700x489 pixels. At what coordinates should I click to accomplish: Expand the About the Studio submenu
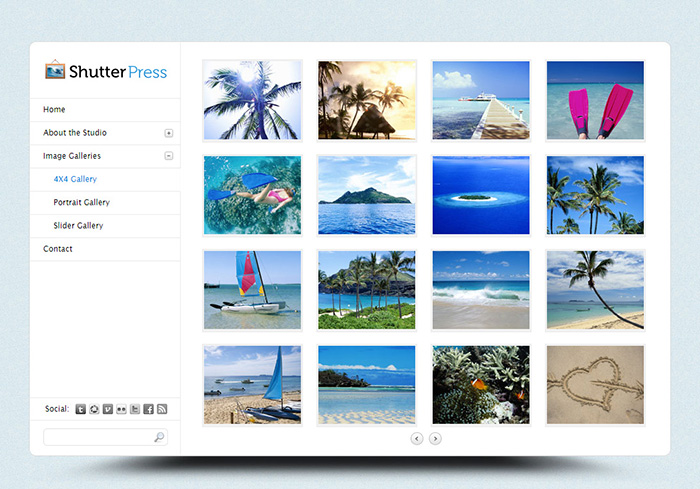point(169,133)
